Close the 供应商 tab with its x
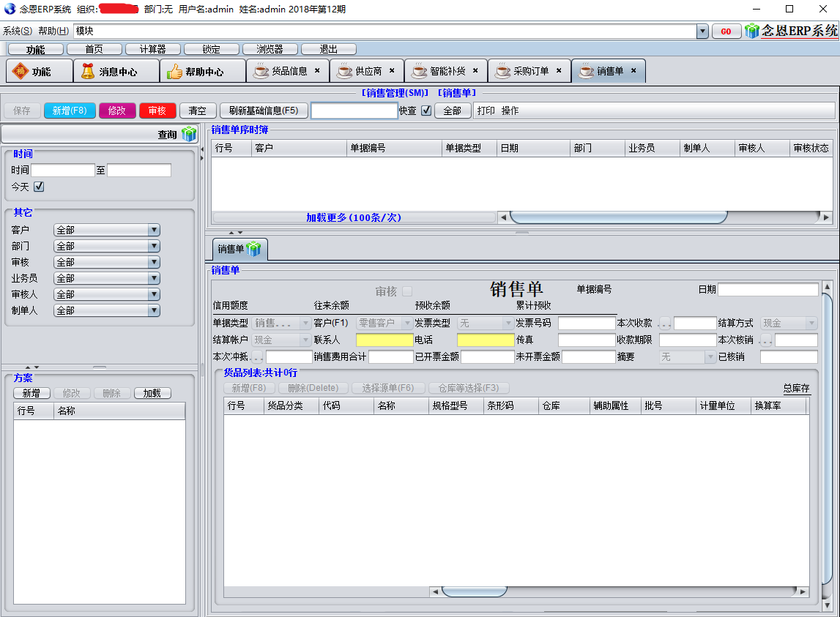 (392, 71)
